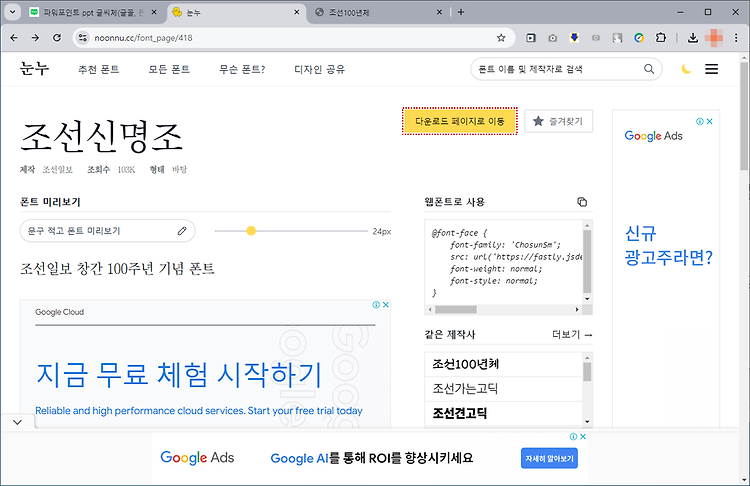Go back to the previous page
The width and height of the screenshot is (750, 486).
[14, 38]
